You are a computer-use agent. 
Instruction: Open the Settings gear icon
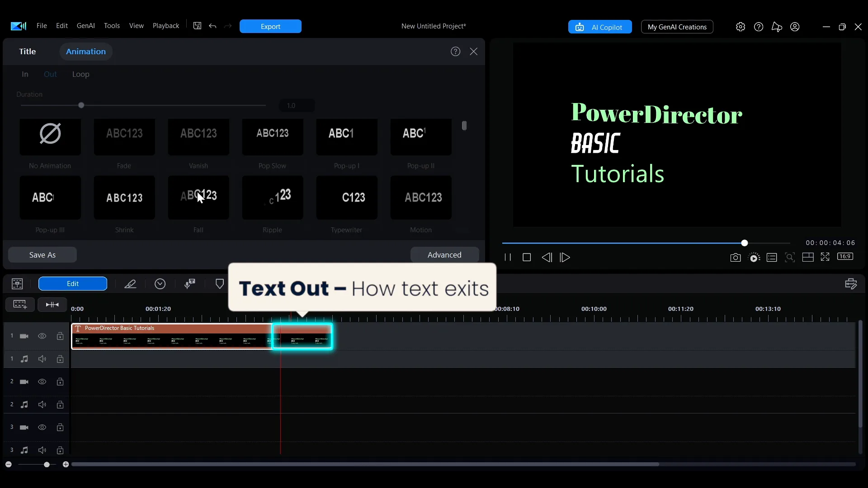click(x=741, y=27)
